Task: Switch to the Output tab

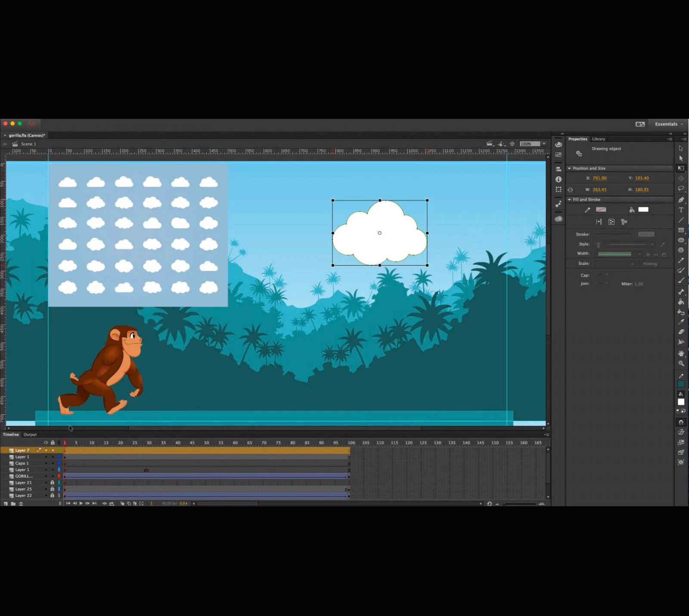Action: 30,435
